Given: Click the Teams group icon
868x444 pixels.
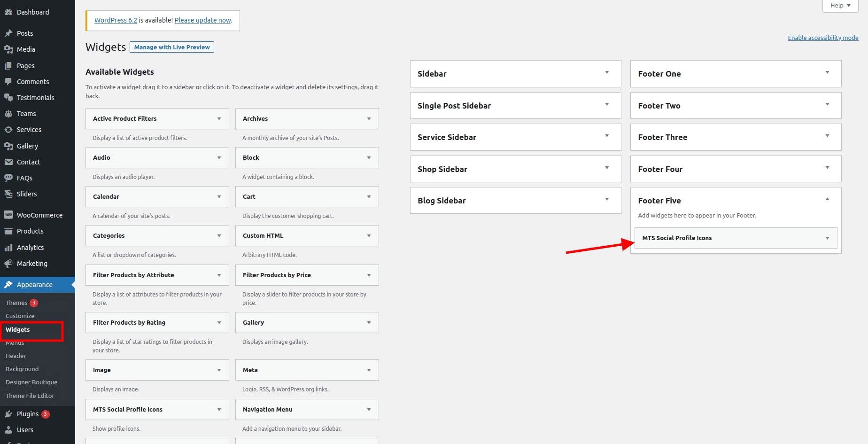Looking at the screenshot, I should 8,114.
